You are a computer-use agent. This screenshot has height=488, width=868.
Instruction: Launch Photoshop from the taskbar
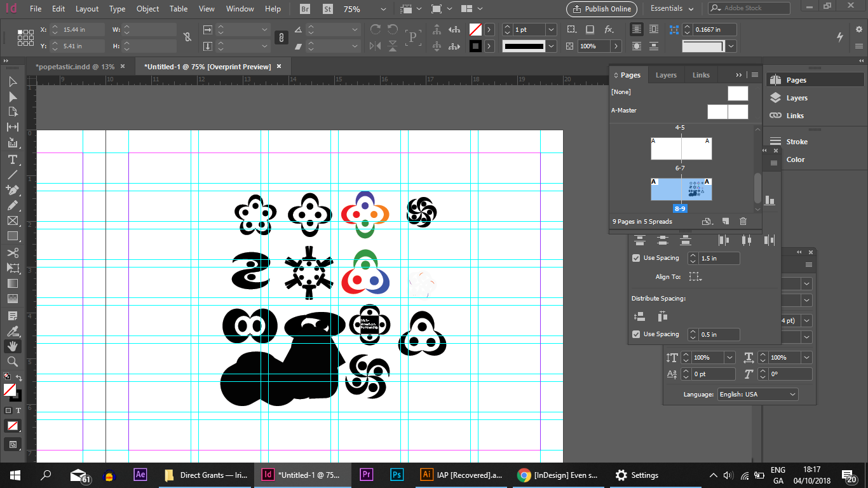397,475
